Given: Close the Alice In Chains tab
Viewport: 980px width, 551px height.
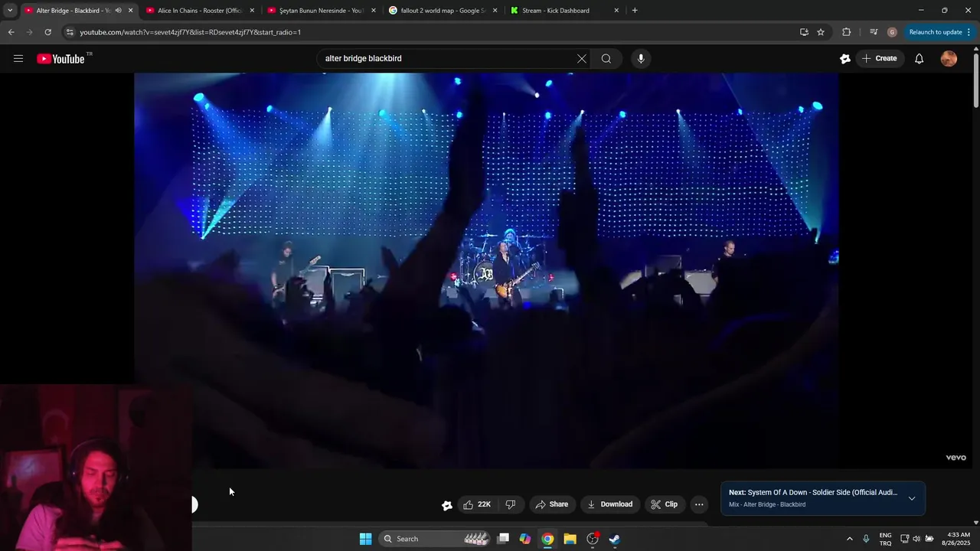Looking at the screenshot, I should pyautogui.click(x=252, y=11).
